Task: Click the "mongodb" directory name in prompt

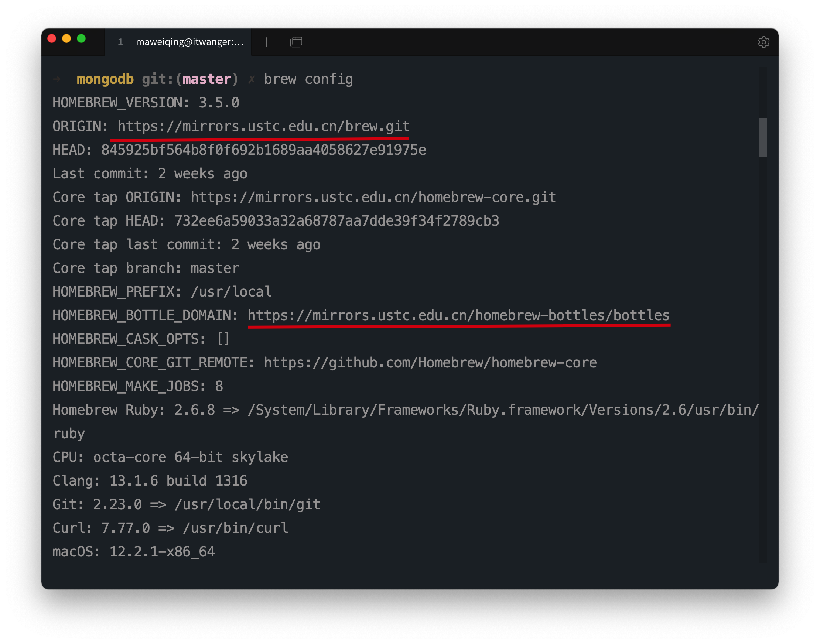Action: [x=105, y=79]
